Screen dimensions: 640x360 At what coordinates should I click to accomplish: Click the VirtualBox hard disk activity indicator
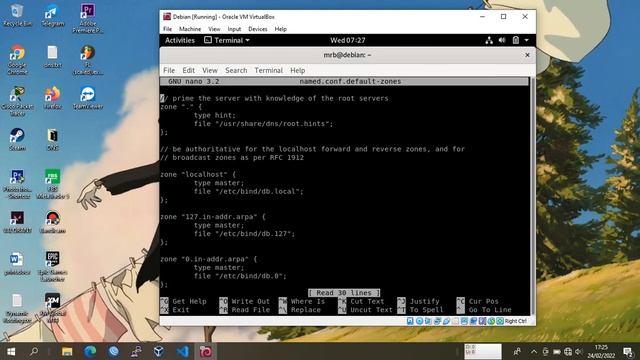coord(410,321)
